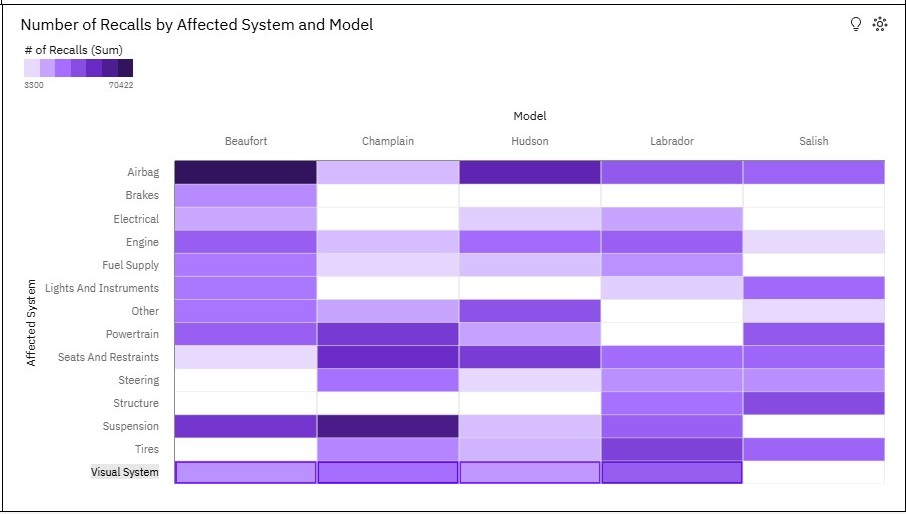The image size is (906, 514).
Task: Click the Tires Labrador heatmap cell
Action: click(x=671, y=449)
